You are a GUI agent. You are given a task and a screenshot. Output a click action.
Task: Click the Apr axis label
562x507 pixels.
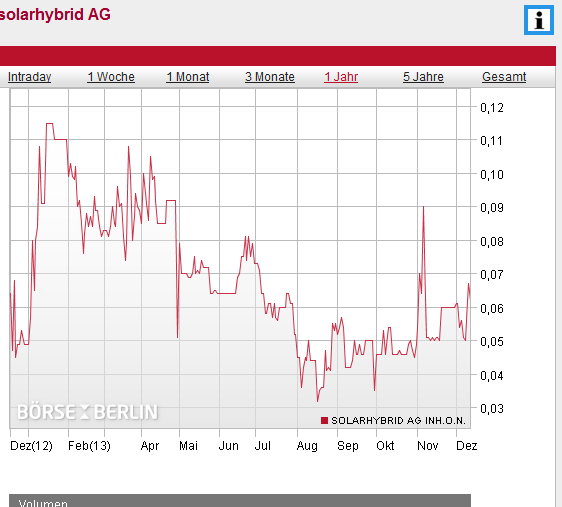point(150,446)
